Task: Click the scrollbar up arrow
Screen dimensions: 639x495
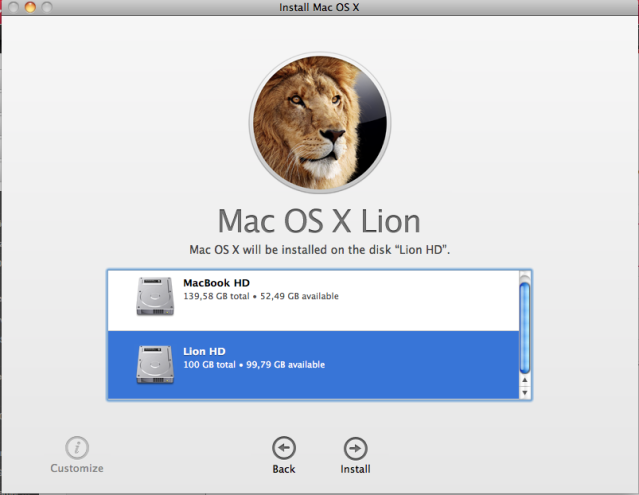Action: click(x=525, y=380)
